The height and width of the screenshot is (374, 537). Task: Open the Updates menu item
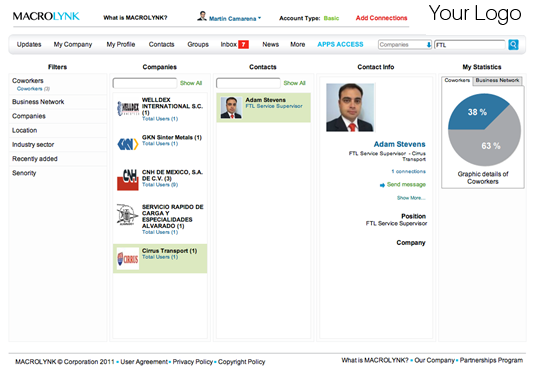pyautogui.click(x=29, y=45)
